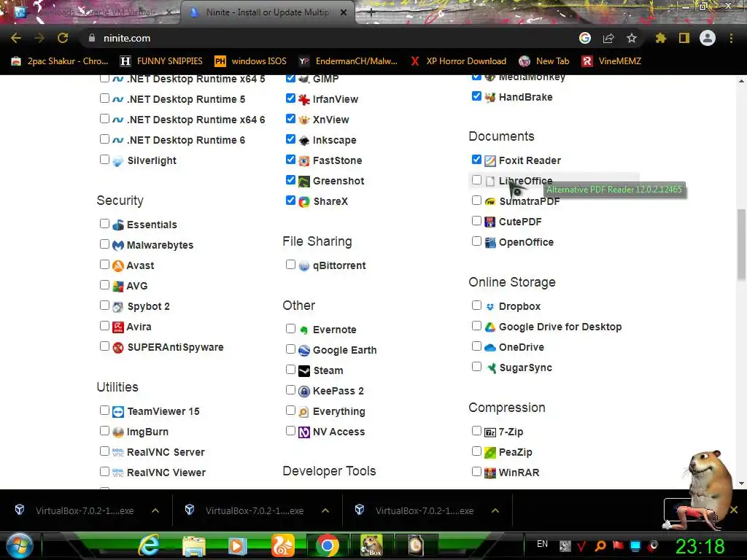
Task: Click the Foxit Reader app icon
Action: [x=489, y=161]
